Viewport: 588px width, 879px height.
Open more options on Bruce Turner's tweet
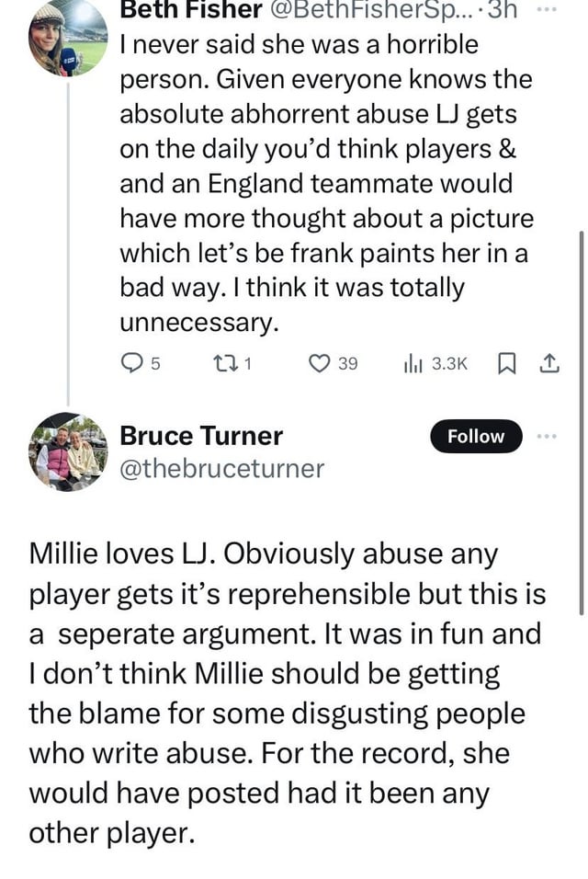(549, 436)
